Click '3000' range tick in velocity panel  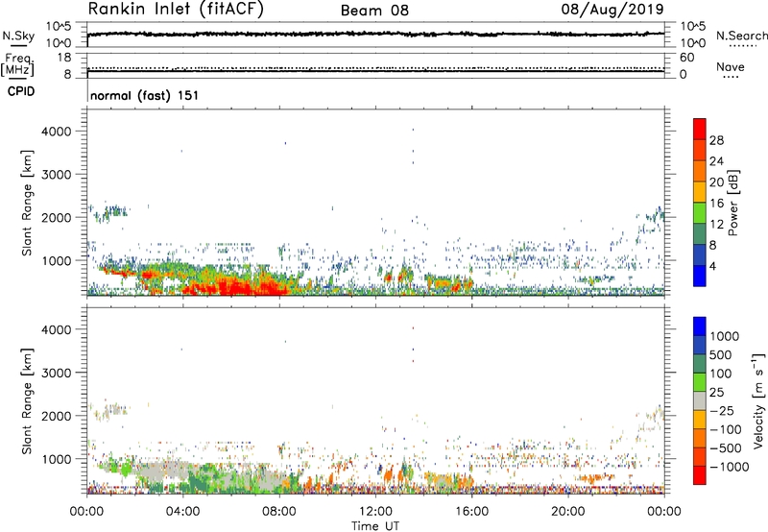pyautogui.click(x=56, y=373)
